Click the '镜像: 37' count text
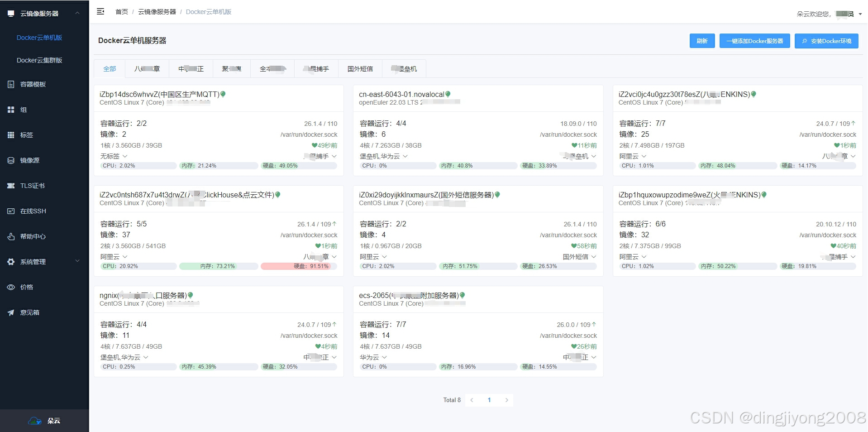The height and width of the screenshot is (432, 868). tap(115, 235)
